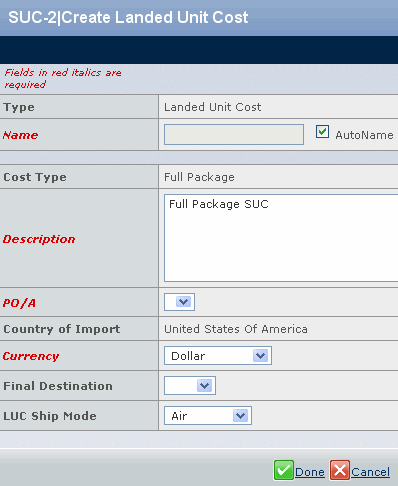This screenshot has width=398, height=486.
Task: Click the LUC Ship Mode label
Action: (50, 416)
